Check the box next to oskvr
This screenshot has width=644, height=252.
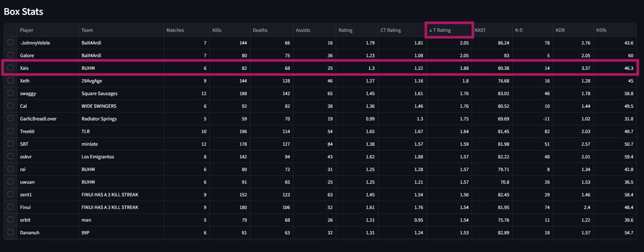tap(10, 157)
